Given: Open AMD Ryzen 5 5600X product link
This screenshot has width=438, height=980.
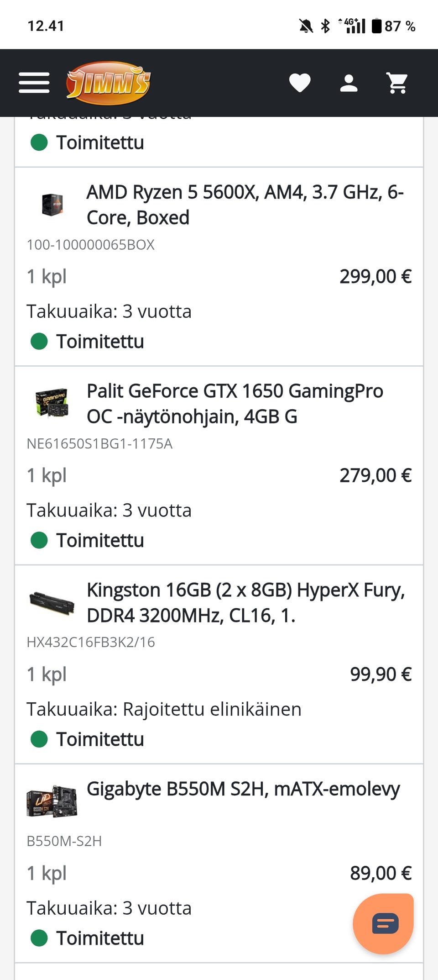Looking at the screenshot, I should 245,205.
